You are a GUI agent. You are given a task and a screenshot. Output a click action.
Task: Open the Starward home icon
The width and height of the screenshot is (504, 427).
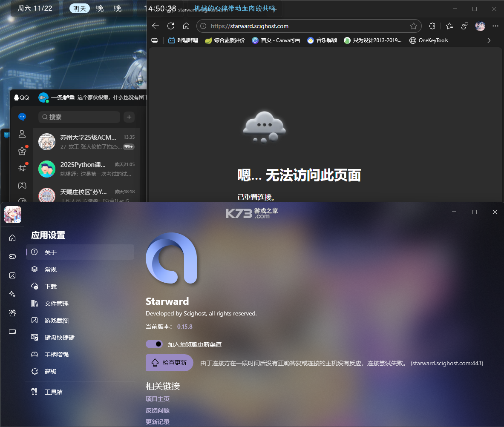[x=12, y=238]
